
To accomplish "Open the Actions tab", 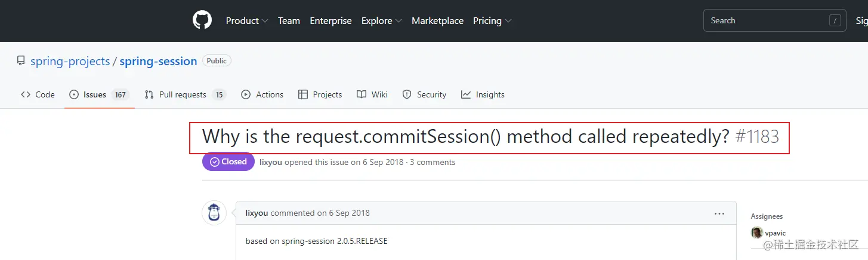I will [x=262, y=94].
